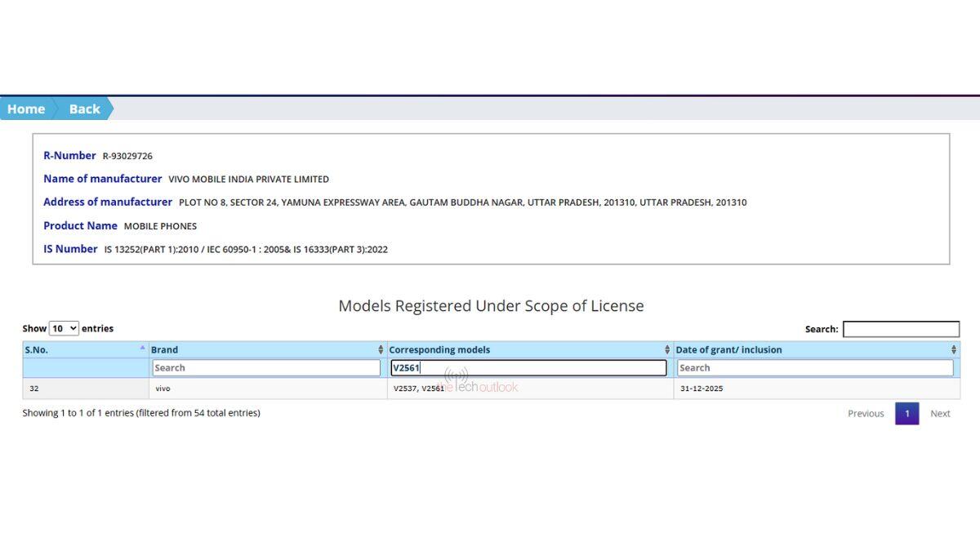Select page 1 in the pagination
Screen dimensions: 980x551
(x=906, y=413)
